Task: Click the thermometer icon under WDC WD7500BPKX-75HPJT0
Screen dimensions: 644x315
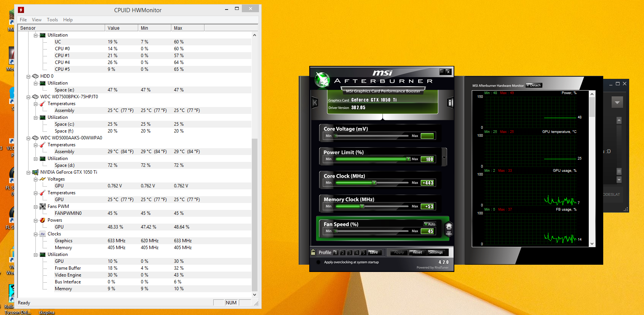Action: pos(43,104)
